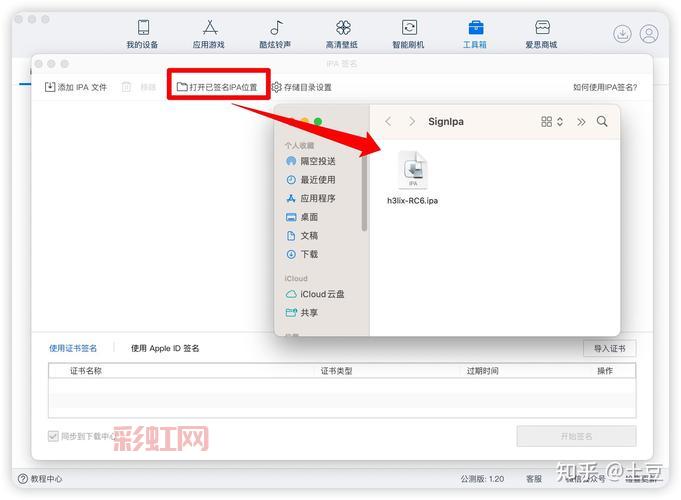Click the user account avatar icon

(x=649, y=34)
